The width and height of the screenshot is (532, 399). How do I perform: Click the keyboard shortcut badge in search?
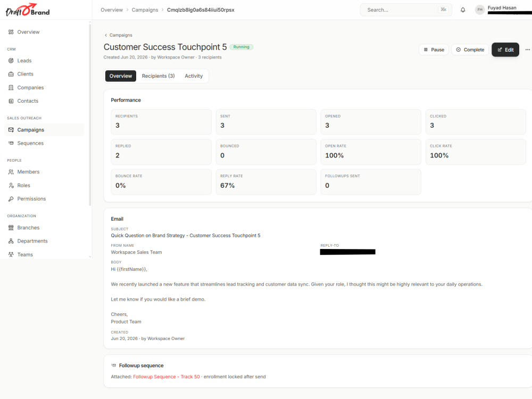(443, 10)
